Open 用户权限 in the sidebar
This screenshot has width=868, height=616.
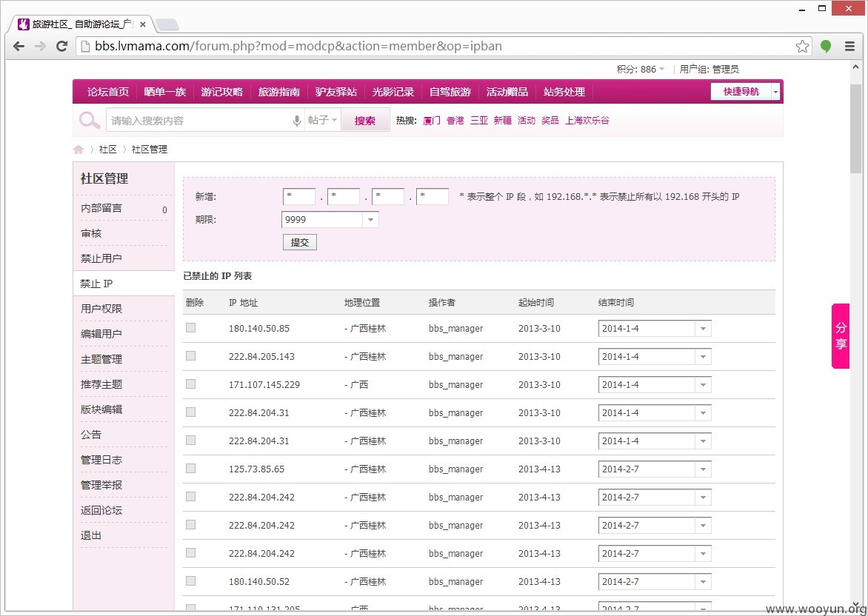pos(101,309)
